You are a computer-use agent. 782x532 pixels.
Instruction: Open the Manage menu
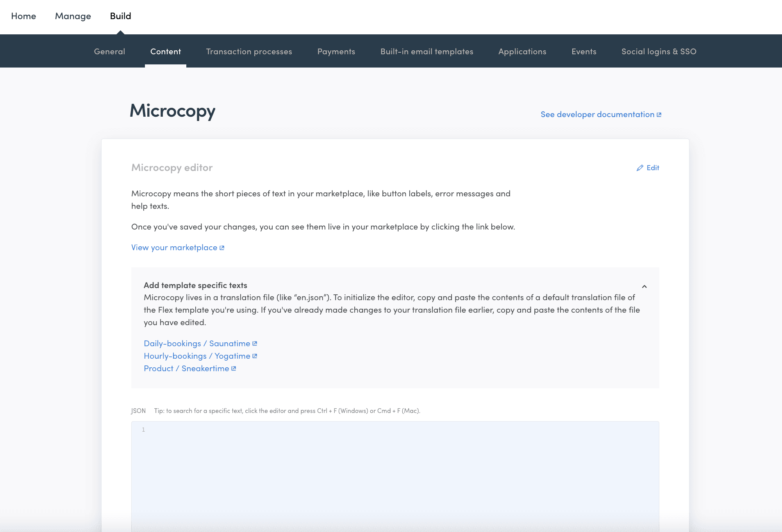click(73, 16)
